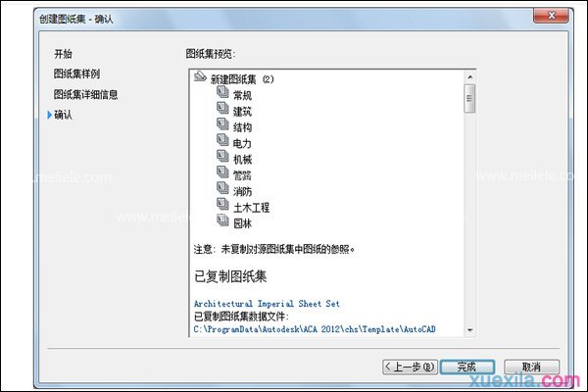
Task: Click the Architectural Imperial Sheet Set text
Action: click(x=267, y=305)
